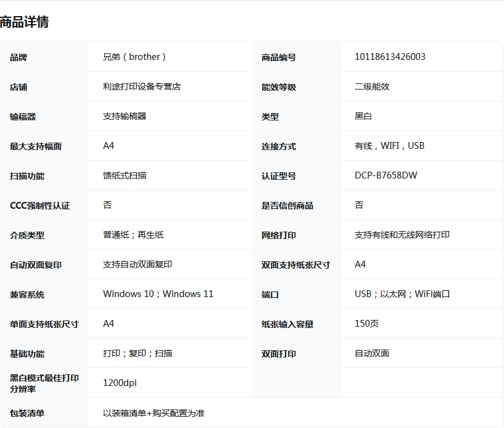Click the 二级能效 value
The height and width of the screenshot is (428, 504).
372,86
